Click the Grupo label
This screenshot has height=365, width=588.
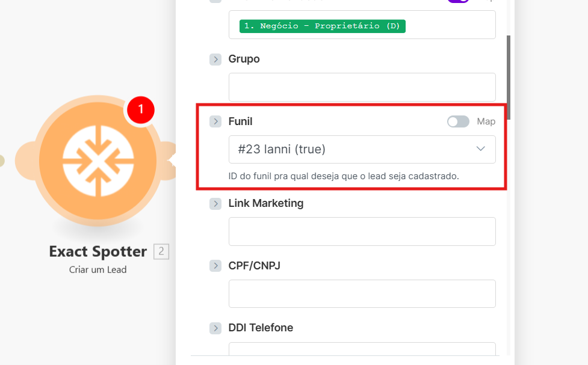point(244,59)
